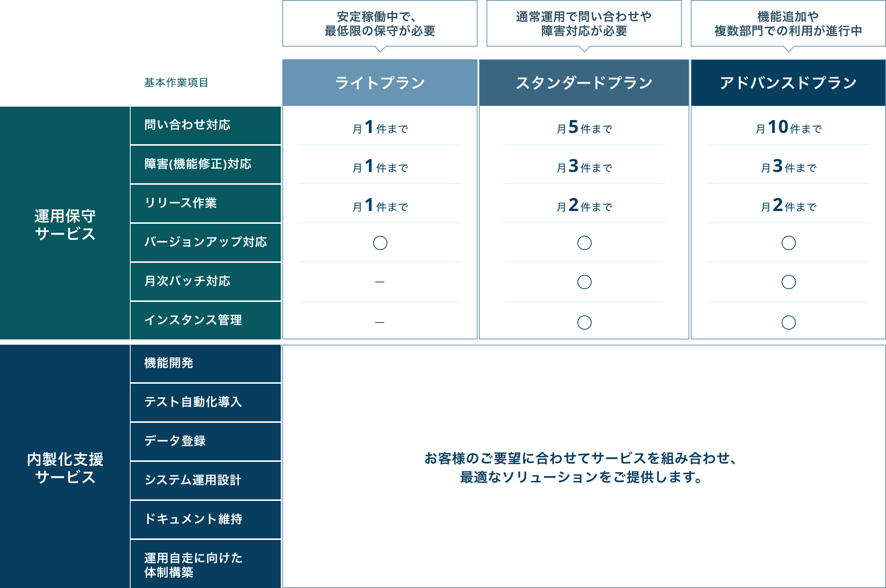Select the バージョンアップ対応 row label

coord(206,243)
